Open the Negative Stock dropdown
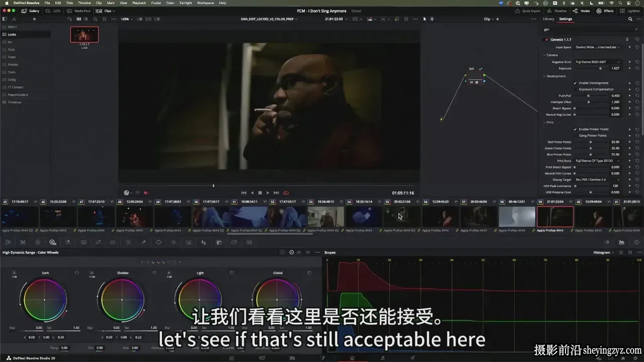 (x=598, y=62)
